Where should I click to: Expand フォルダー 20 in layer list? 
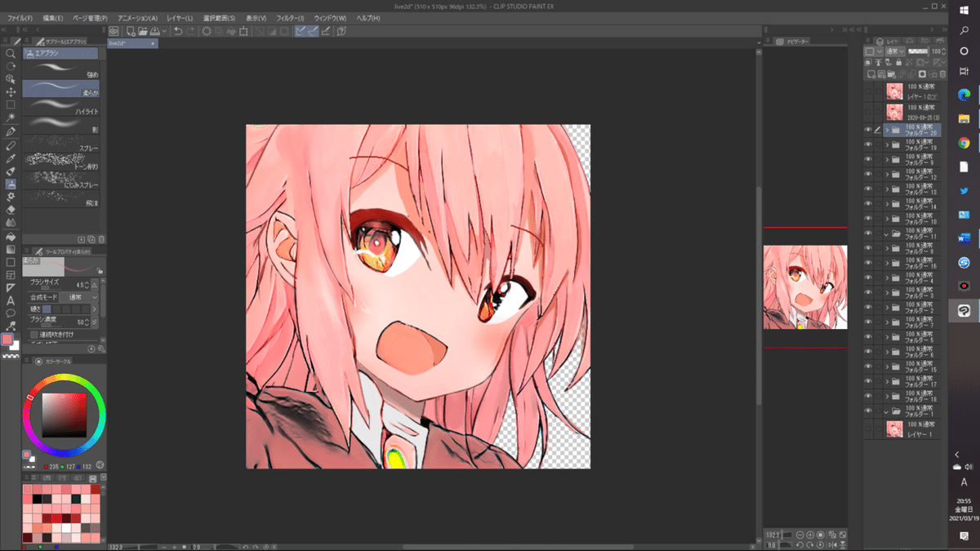[x=887, y=130]
